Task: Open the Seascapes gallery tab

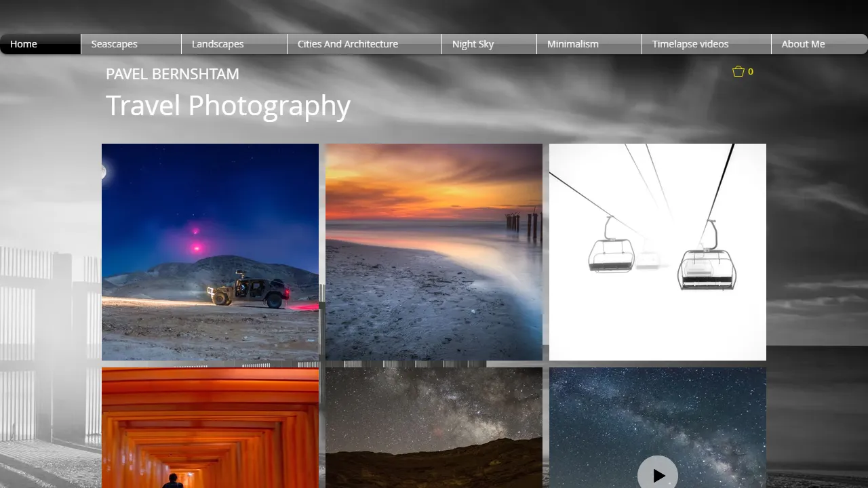Action: coord(114,44)
